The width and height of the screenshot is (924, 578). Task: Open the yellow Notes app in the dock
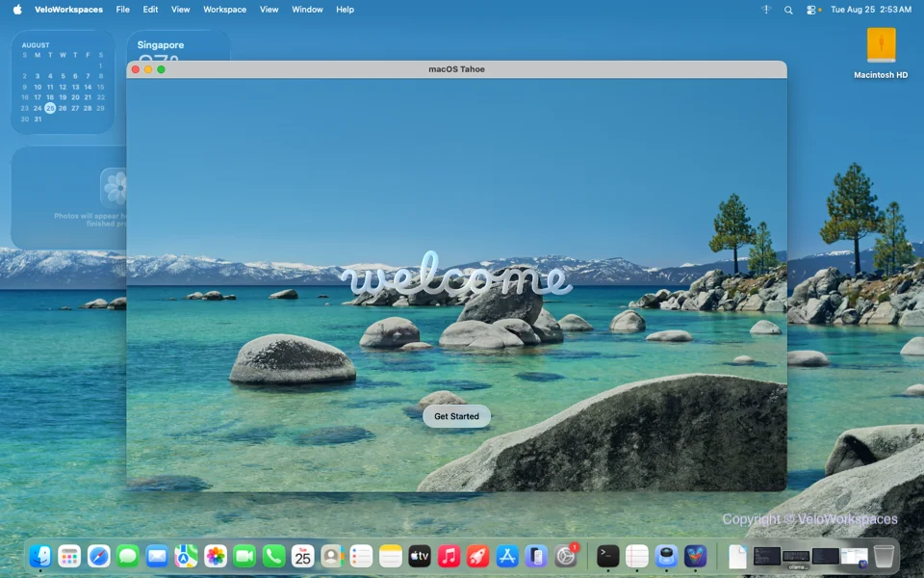point(390,556)
